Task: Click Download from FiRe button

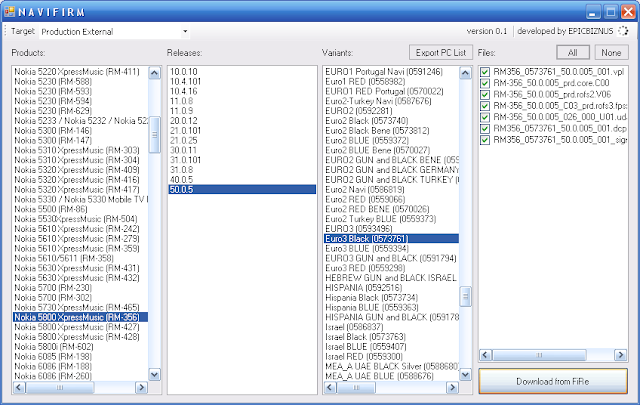Action: [553, 381]
